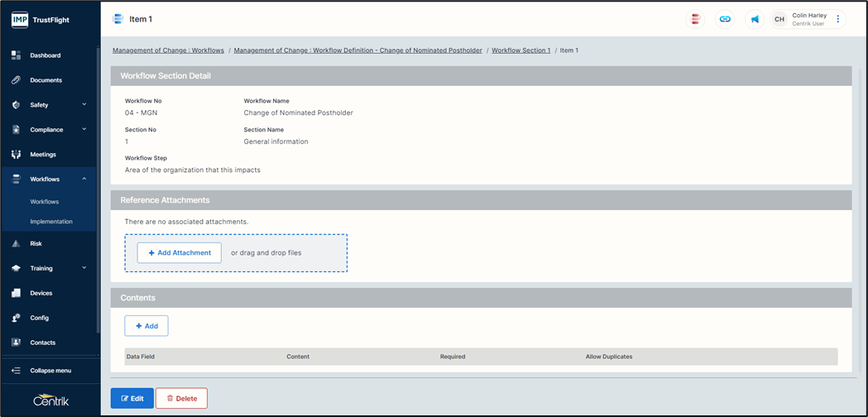Screen dimensions: 868x417
Task: Click the Add Attachment button
Action: pyautogui.click(x=180, y=252)
